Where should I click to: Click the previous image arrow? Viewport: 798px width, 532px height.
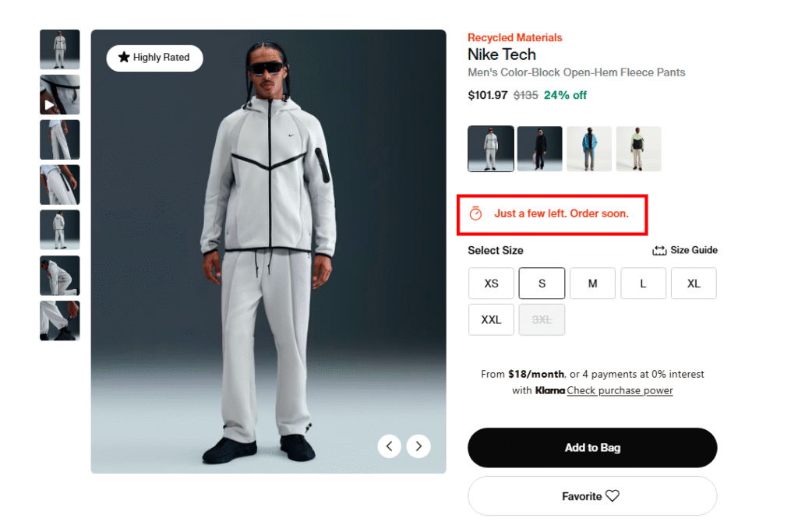(x=390, y=446)
